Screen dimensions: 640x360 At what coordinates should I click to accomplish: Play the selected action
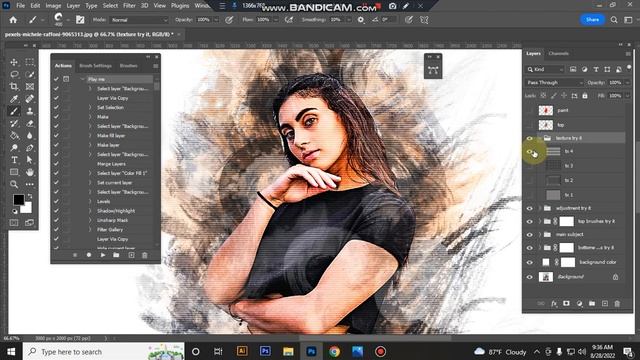(x=103, y=255)
